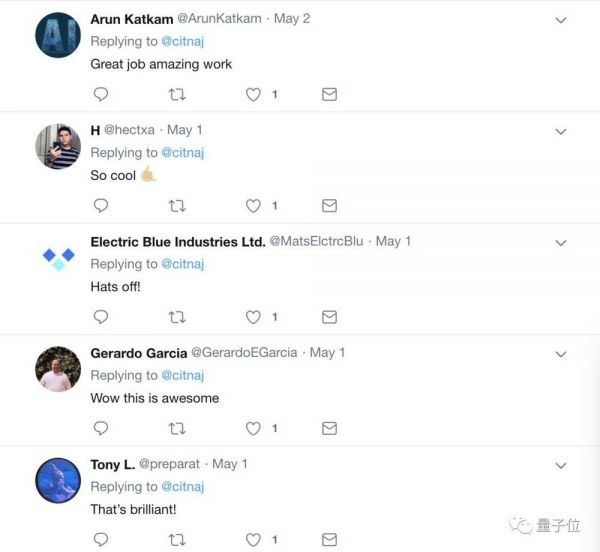Reply to the 'Hats off!' tweet
The width and height of the screenshot is (600, 552).
coord(100,316)
